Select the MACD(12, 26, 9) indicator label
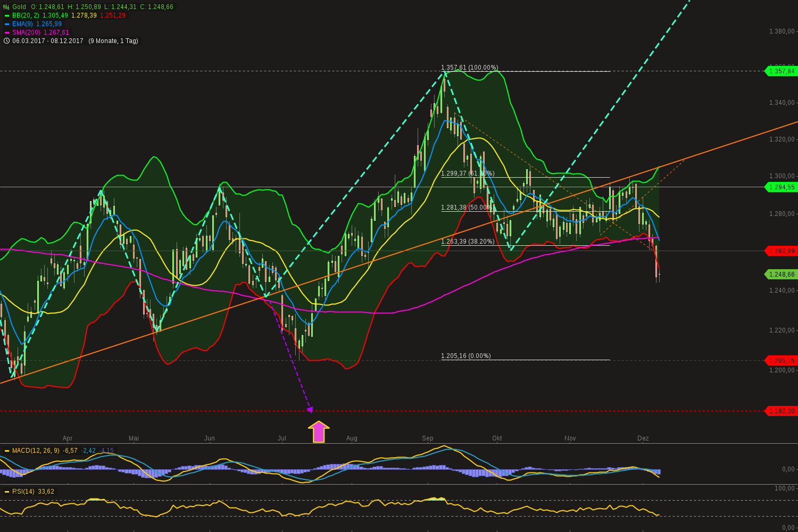The width and height of the screenshot is (798, 532). click(x=36, y=451)
